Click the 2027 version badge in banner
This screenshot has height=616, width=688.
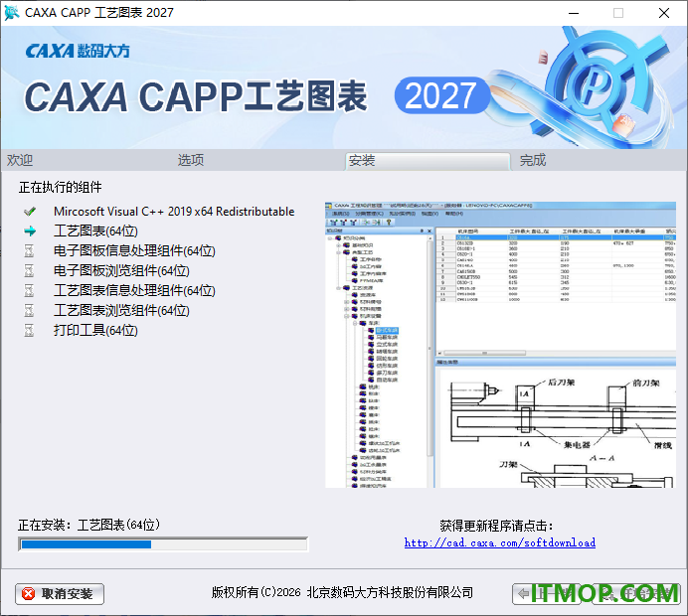click(x=441, y=95)
